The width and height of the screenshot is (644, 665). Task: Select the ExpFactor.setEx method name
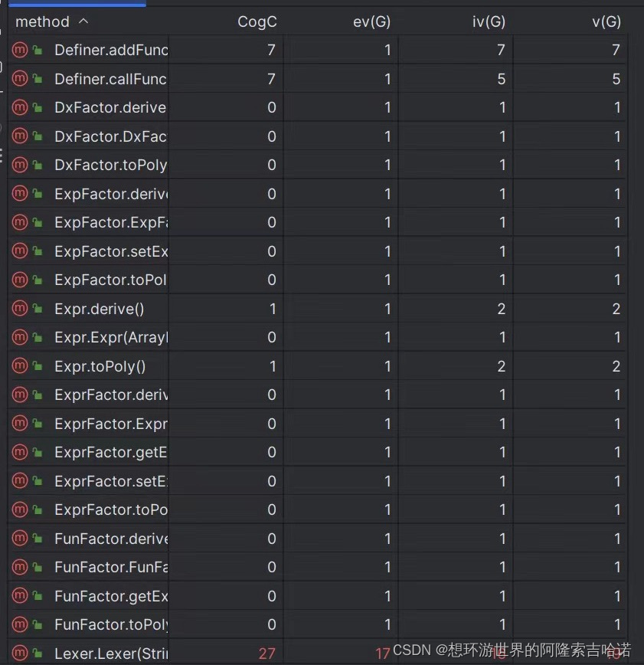pyautogui.click(x=111, y=251)
